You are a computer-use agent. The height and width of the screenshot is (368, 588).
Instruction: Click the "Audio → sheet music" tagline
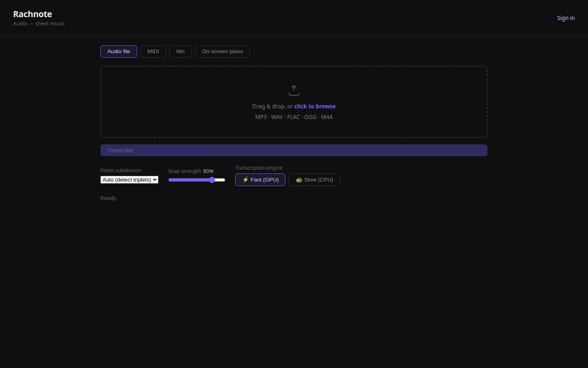[39, 24]
